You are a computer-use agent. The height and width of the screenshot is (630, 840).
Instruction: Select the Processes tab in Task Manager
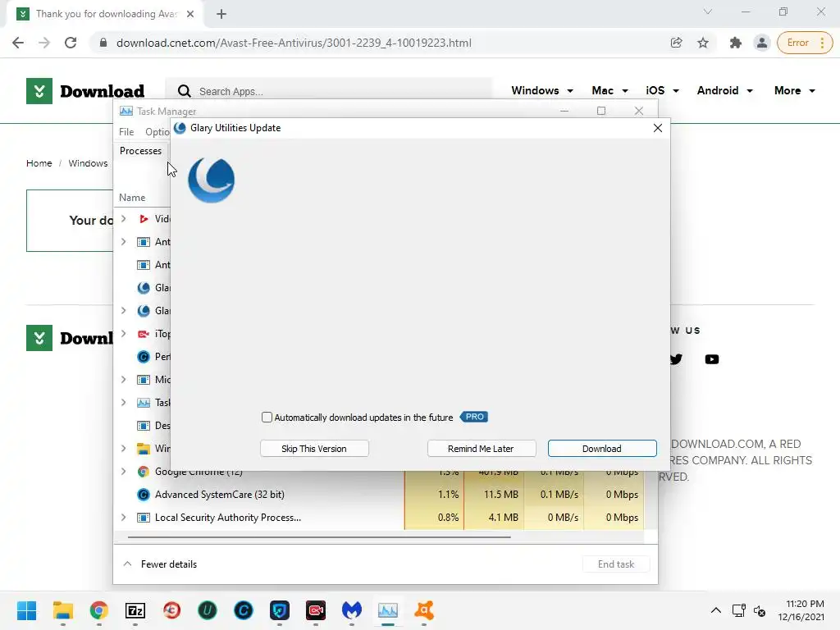point(141,151)
